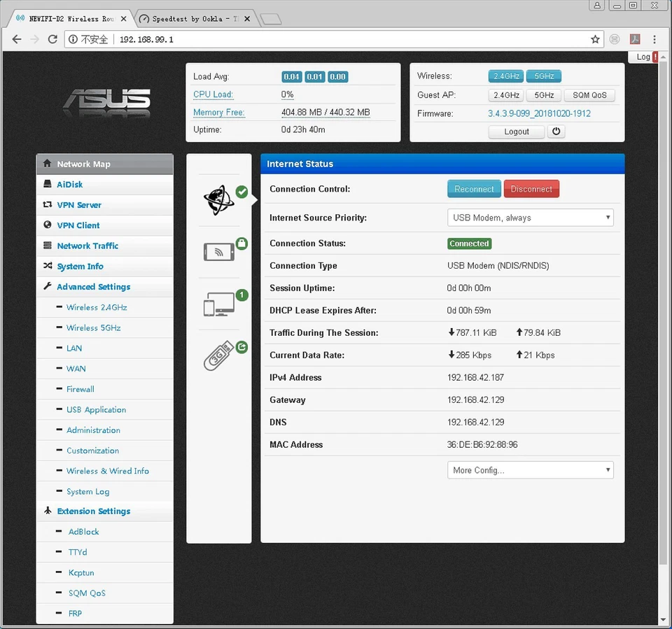Toggle Guest AP 5GHz
Image resolution: width=672 pixels, height=629 pixels.
pos(544,95)
